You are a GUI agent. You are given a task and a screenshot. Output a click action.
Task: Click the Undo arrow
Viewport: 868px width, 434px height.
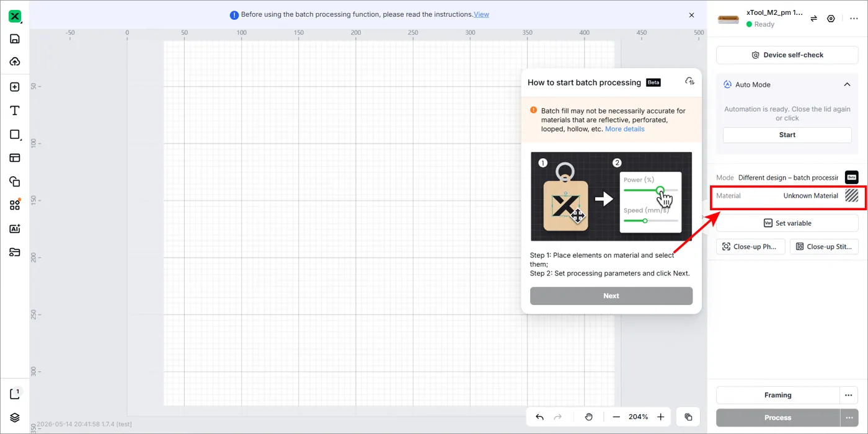coord(539,417)
